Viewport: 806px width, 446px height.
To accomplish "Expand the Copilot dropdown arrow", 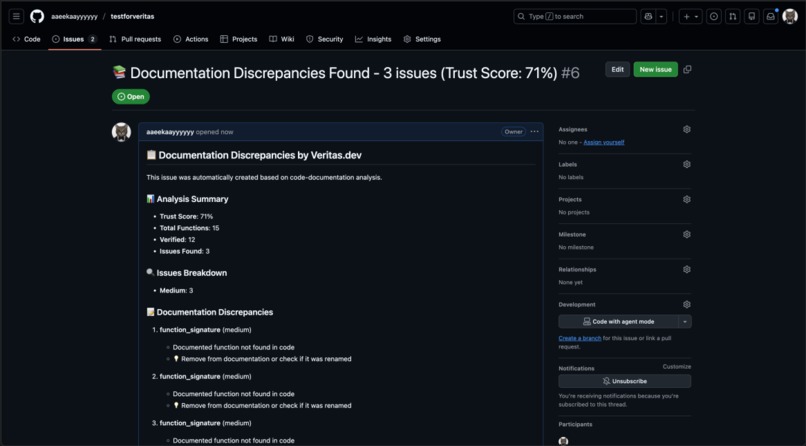I will [x=662, y=16].
